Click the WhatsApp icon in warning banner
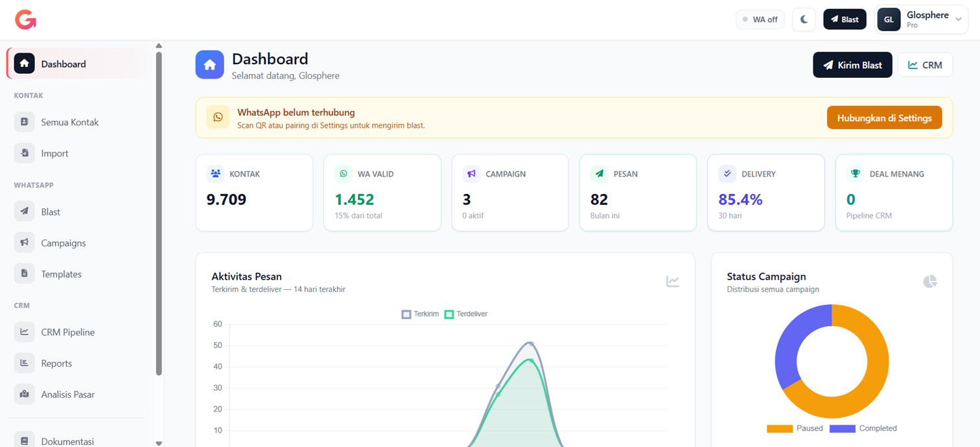980x447 pixels. pyautogui.click(x=218, y=117)
